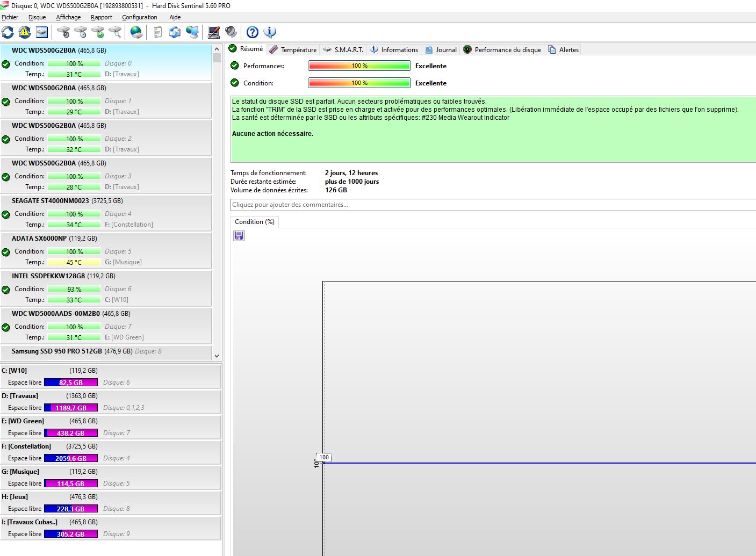
Task: Open the Informations tab
Action: tap(394, 49)
